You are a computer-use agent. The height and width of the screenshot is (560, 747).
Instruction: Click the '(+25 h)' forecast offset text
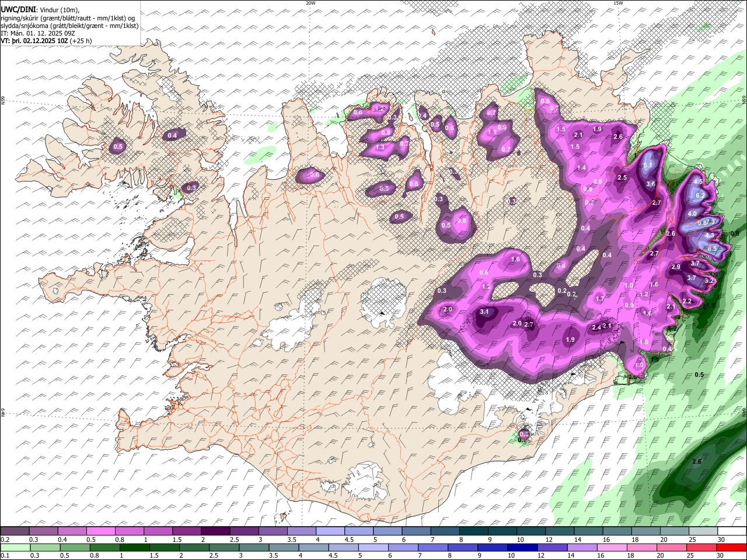click(81, 41)
